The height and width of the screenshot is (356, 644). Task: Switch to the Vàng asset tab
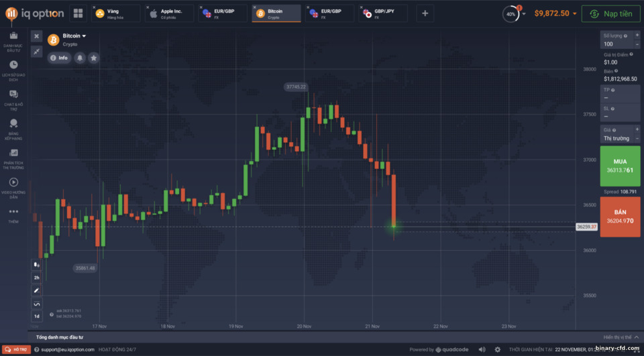click(116, 13)
